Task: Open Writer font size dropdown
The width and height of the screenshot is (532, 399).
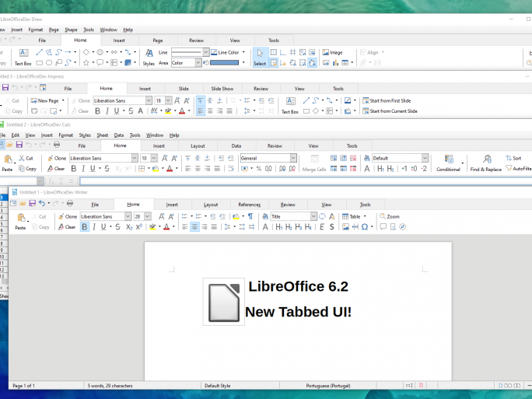Action: pos(148,216)
